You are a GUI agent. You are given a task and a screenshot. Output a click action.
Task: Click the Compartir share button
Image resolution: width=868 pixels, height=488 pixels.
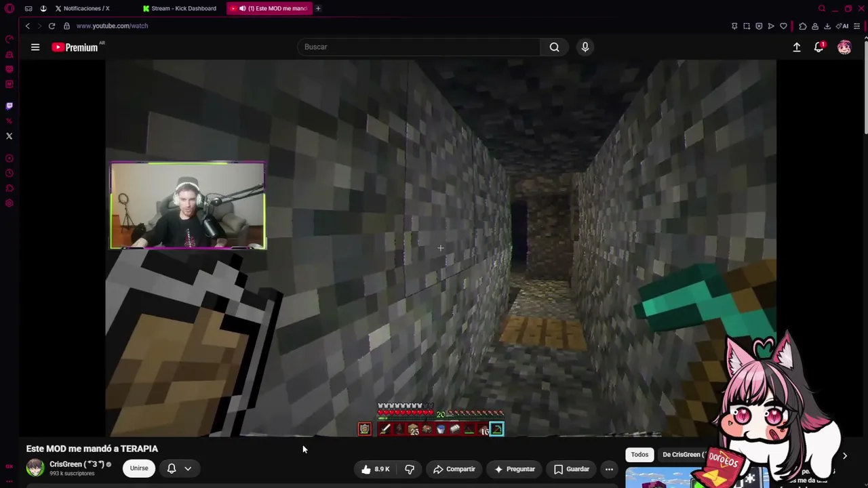[454, 469]
